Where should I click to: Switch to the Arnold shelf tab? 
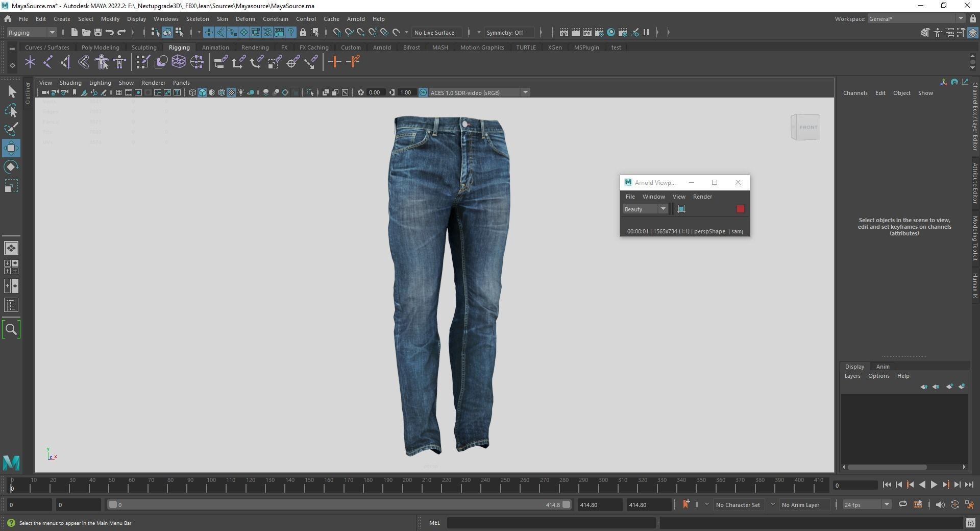pyautogui.click(x=382, y=47)
